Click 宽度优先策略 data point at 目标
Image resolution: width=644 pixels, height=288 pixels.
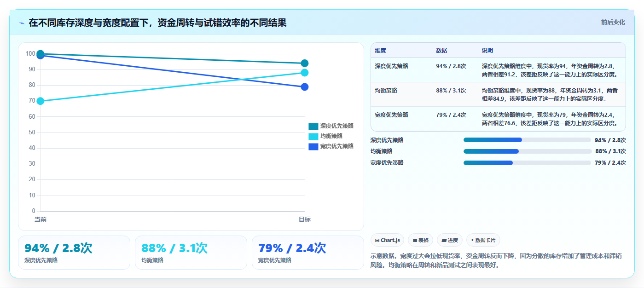tap(305, 87)
